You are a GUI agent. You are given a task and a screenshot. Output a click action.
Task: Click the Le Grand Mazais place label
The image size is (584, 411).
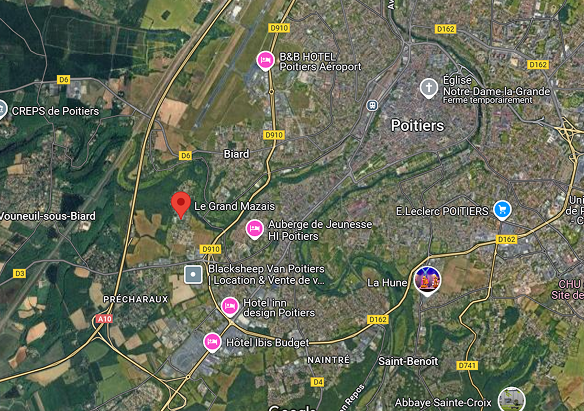coord(235,206)
